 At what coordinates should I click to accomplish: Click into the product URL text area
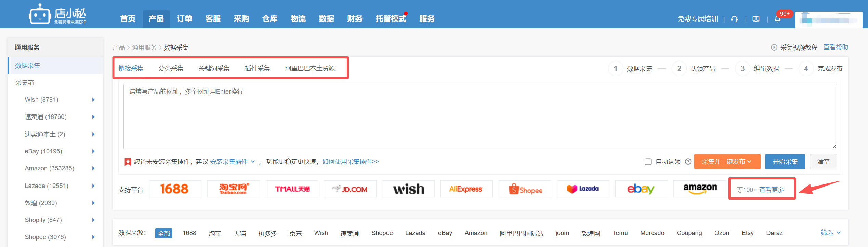tap(480, 116)
